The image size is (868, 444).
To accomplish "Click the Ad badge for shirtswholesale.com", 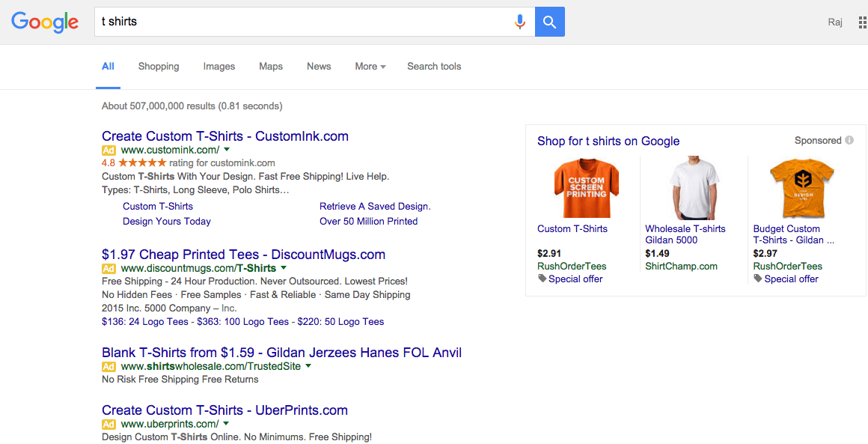I will (x=109, y=366).
